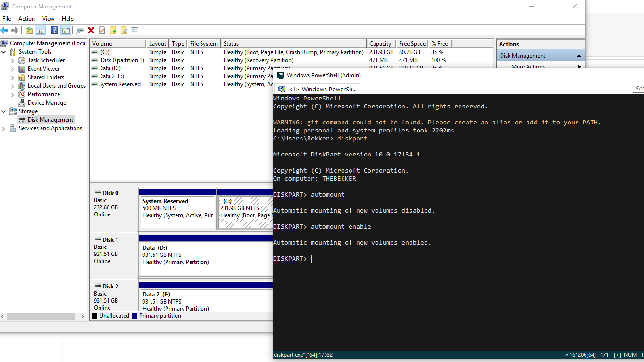Click the Properties check-document toolbar icon
Image resolution: width=644 pixels, height=362 pixels.
point(101,30)
